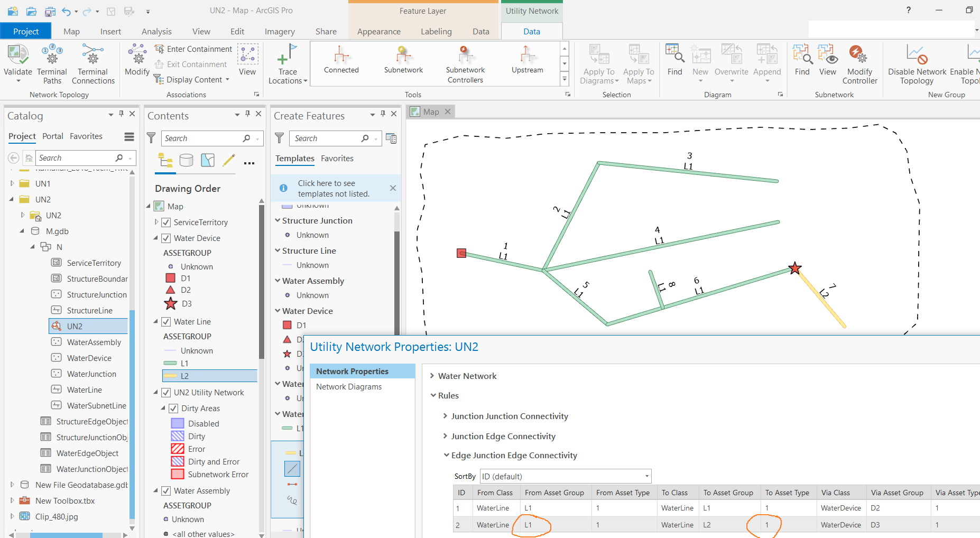
Task: Select the Network Diagrams properties page
Action: (x=349, y=386)
